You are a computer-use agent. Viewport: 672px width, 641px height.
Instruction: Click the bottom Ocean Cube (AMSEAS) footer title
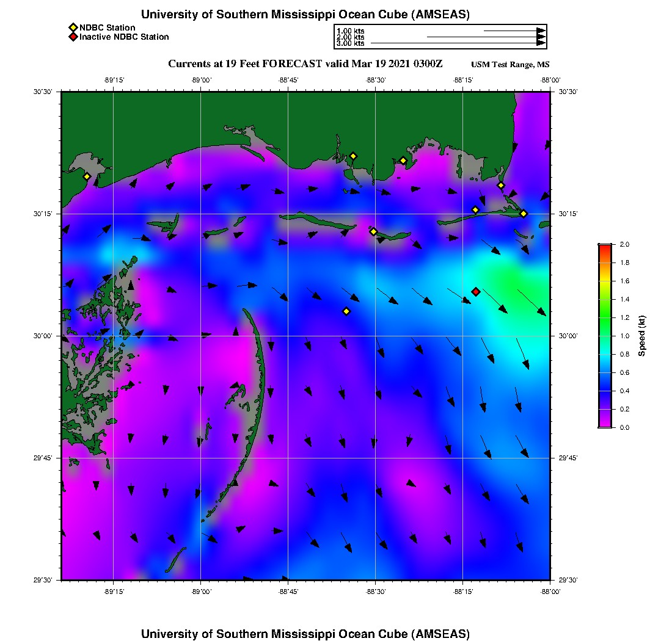click(305, 634)
